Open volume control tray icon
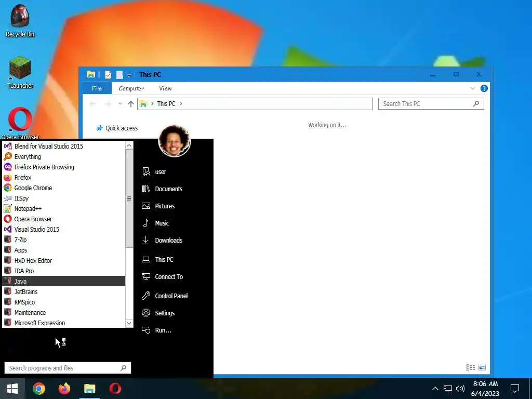 point(460,389)
